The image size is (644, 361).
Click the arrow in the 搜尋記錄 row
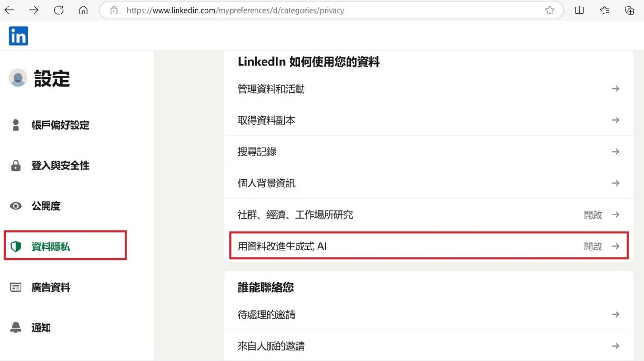click(616, 152)
